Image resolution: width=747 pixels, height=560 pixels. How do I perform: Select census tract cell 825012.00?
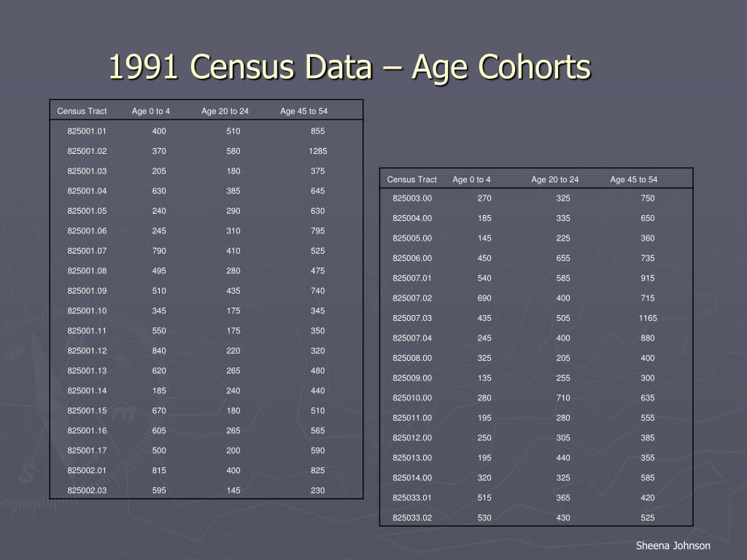(x=412, y=438)
